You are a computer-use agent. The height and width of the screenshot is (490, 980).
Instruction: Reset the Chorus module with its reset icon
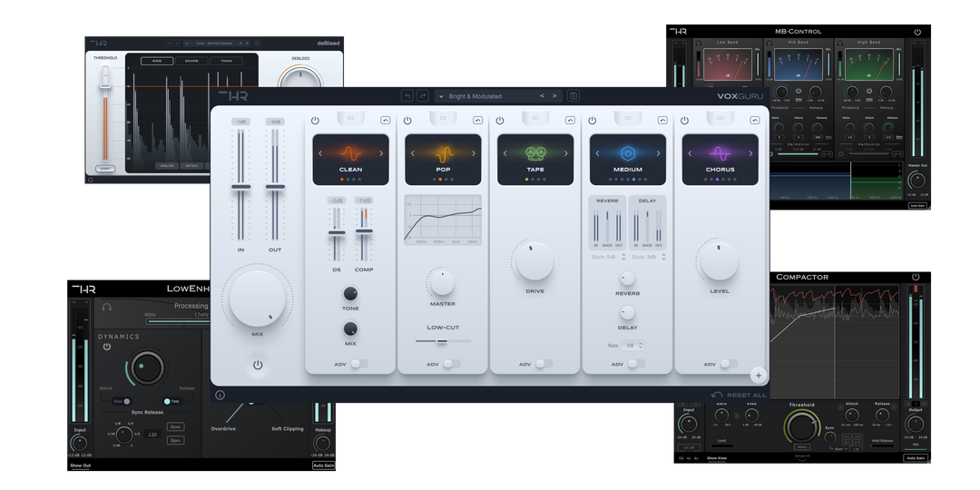(x=755, y=120)
